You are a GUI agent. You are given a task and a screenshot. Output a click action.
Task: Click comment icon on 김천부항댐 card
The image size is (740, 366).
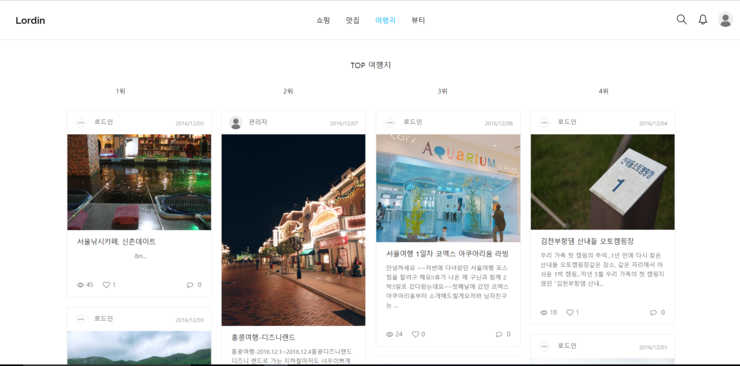[653, 313]
